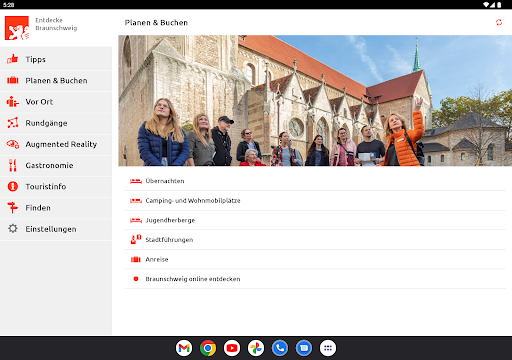Image resolution: width=512 pixels, height=360 pixels.
Task: Tap the cathedral tour group banner image
Action: (315, 101)
